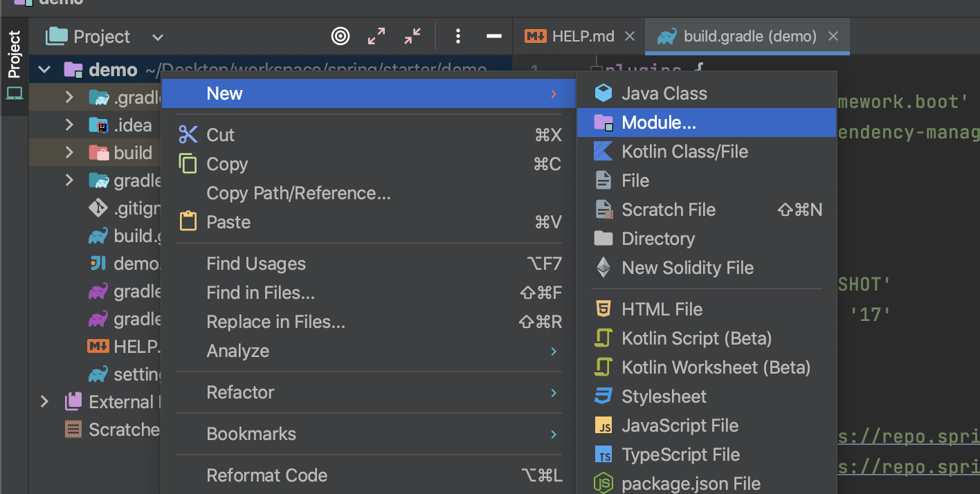Select the .idea folder row
Viewport: 980px width, 494px height.
[96, 125]
